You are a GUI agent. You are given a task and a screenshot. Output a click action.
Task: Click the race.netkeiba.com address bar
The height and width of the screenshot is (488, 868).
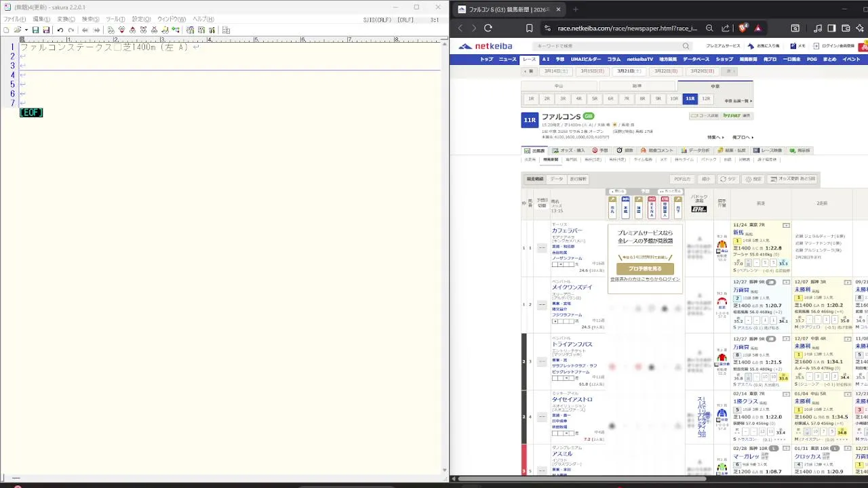627,28
